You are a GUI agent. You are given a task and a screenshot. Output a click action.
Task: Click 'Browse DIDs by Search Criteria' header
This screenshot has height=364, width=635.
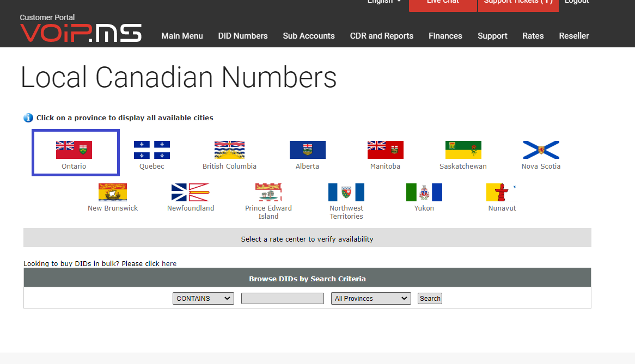pos(307,278)
